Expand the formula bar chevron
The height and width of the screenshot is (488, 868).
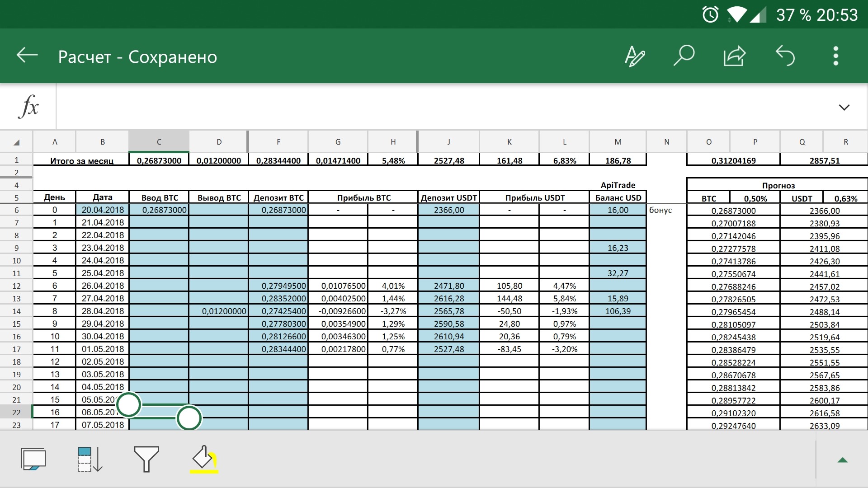coord(844,108)
